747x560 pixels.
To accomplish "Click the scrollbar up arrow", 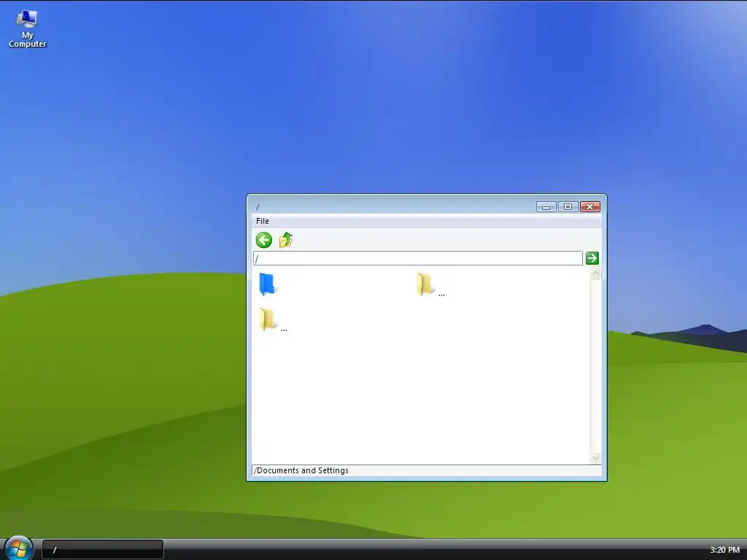I will pyautogui.click(x=595, y=273).
